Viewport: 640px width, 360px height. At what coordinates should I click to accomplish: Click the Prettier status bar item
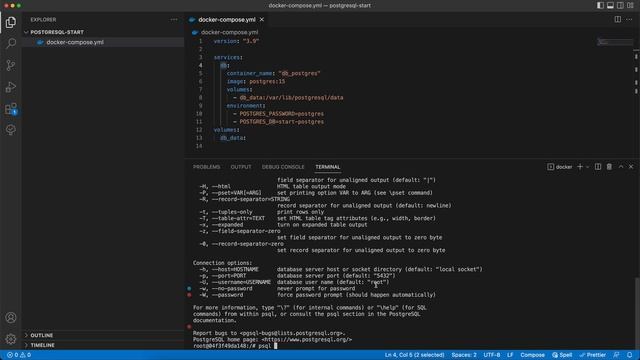click(592, 355)
